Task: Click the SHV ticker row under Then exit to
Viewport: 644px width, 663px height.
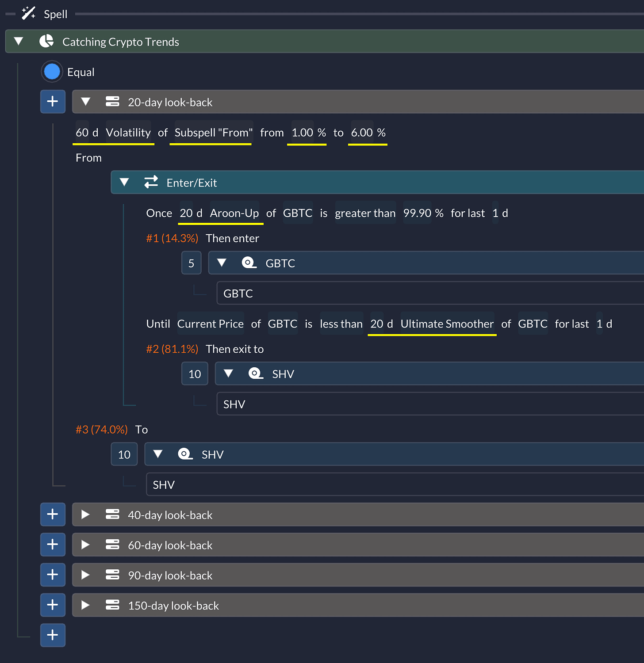Action: (430, 404)
